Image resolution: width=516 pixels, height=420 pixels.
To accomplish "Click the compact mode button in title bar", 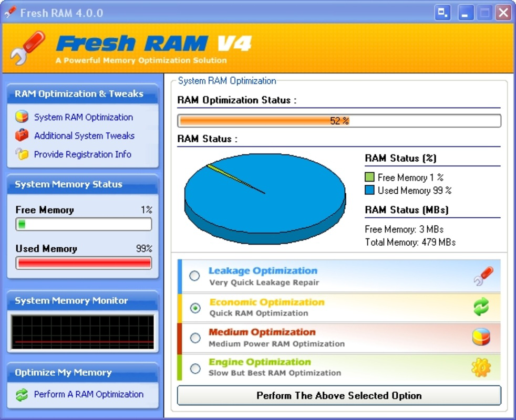I will [442, 13].
